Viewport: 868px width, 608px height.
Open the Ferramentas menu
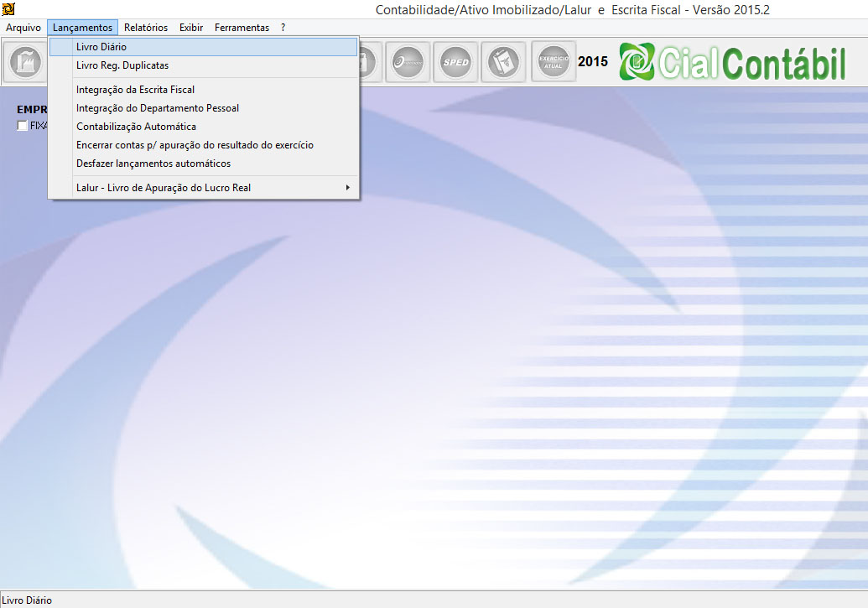(242, 28)
